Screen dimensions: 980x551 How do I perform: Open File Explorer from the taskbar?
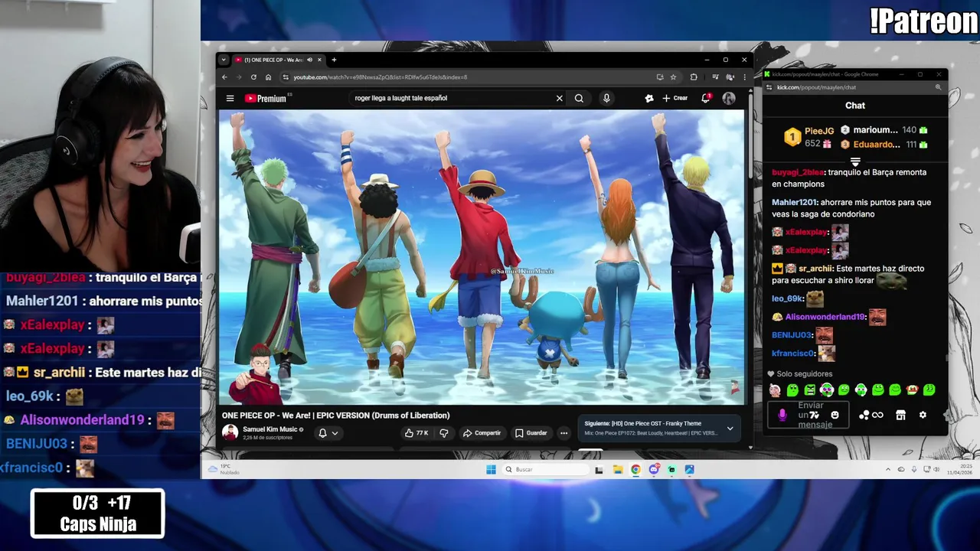pos(617,470)
